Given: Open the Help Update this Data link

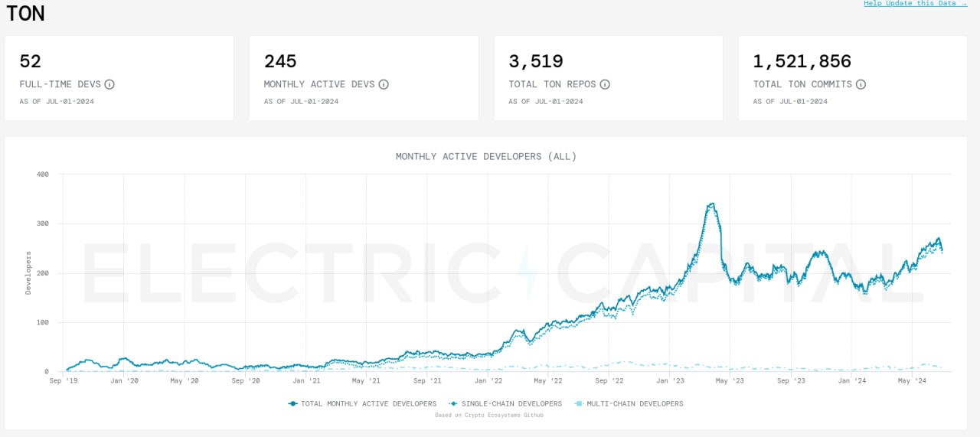Looking at the screenshot, I should (x=915, y=4).
